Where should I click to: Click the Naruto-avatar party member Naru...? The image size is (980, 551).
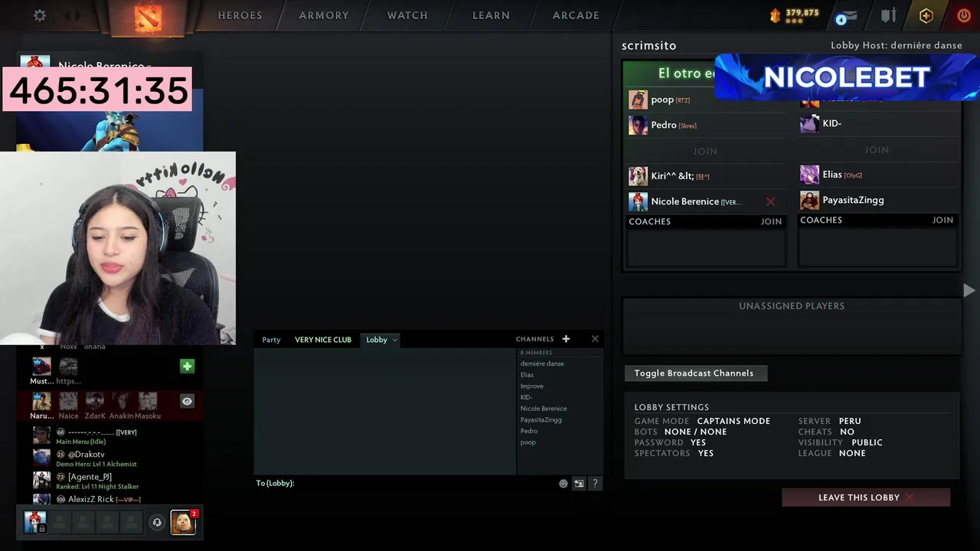point(41,402)
